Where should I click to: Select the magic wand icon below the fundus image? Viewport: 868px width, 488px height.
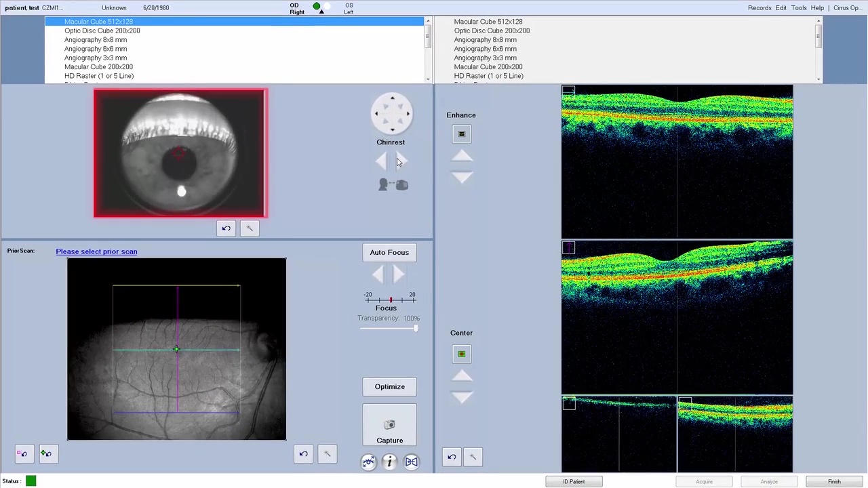pyautogui.click(x=327, y=453)
